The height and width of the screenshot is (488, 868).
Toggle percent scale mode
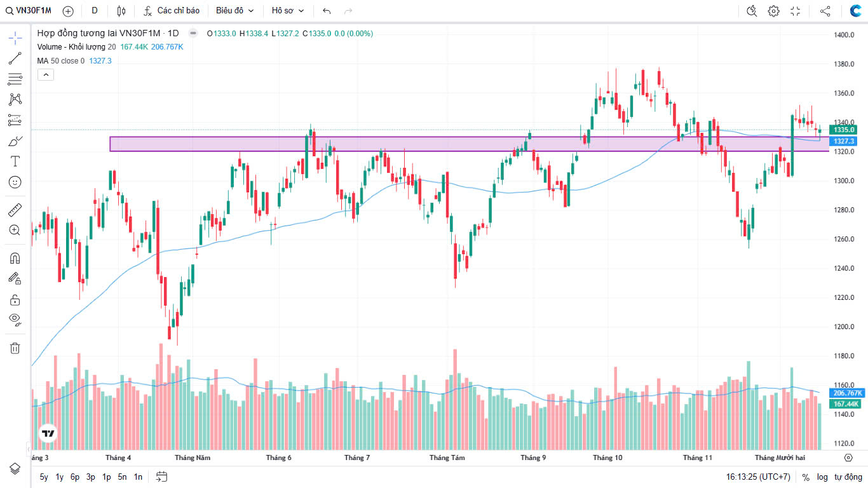(806, 477)
